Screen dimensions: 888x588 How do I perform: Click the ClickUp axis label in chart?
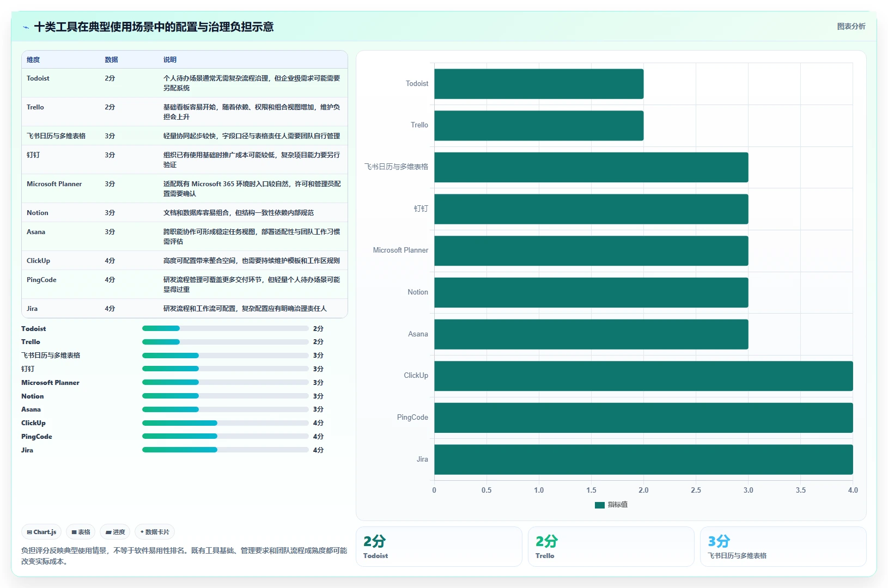tap(416, 376)
